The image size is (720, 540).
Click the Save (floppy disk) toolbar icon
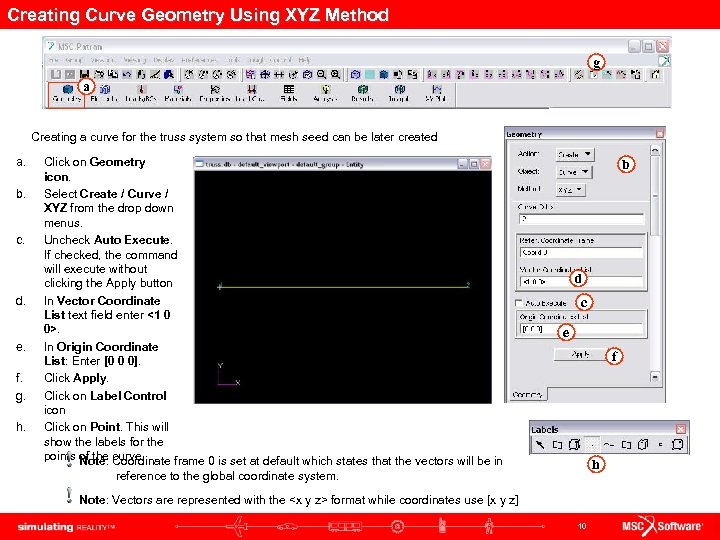coord(84,74)
